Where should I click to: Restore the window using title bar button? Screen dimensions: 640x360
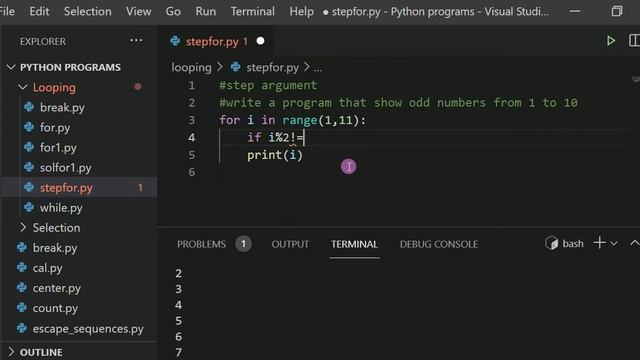[617, 11]
